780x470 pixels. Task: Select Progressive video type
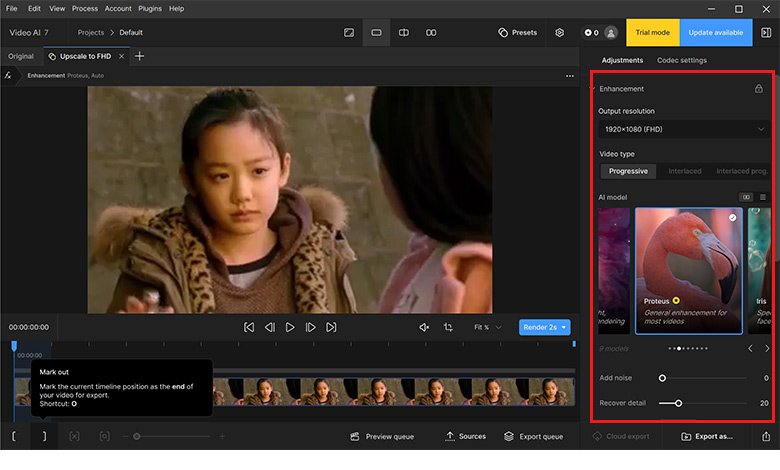tap(628, 171)
